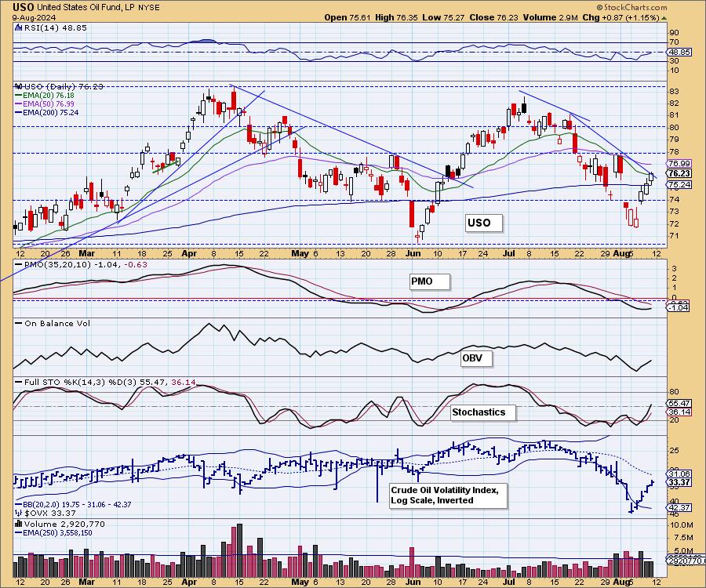Image resolution: width=706 pixels, height=588 pixels.
Task: Click the EMA(20) 76.18 legend entry
Action: tap(48, 96)
